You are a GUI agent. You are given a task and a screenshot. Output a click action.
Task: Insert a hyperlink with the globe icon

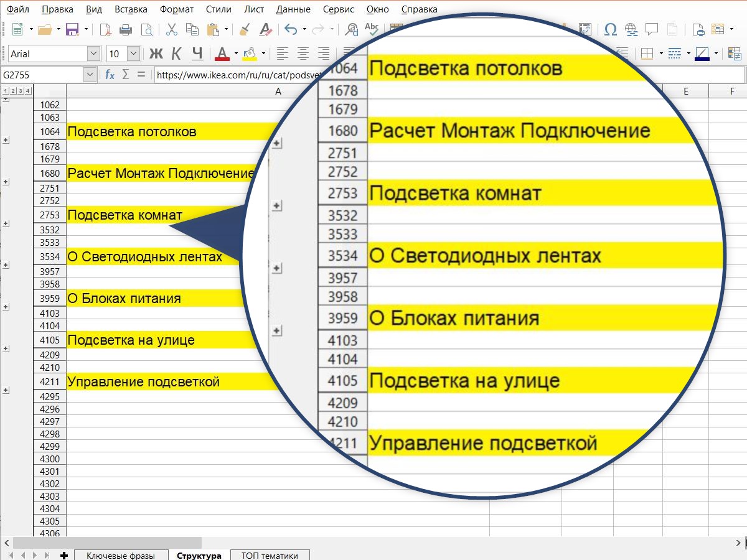click(x=631, y=29)
